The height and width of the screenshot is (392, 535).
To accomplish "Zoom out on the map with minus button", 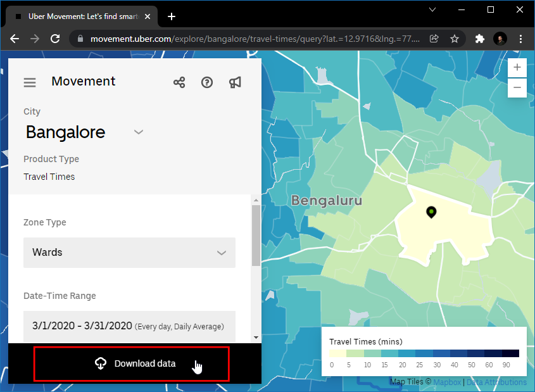I will coord(517,87).
